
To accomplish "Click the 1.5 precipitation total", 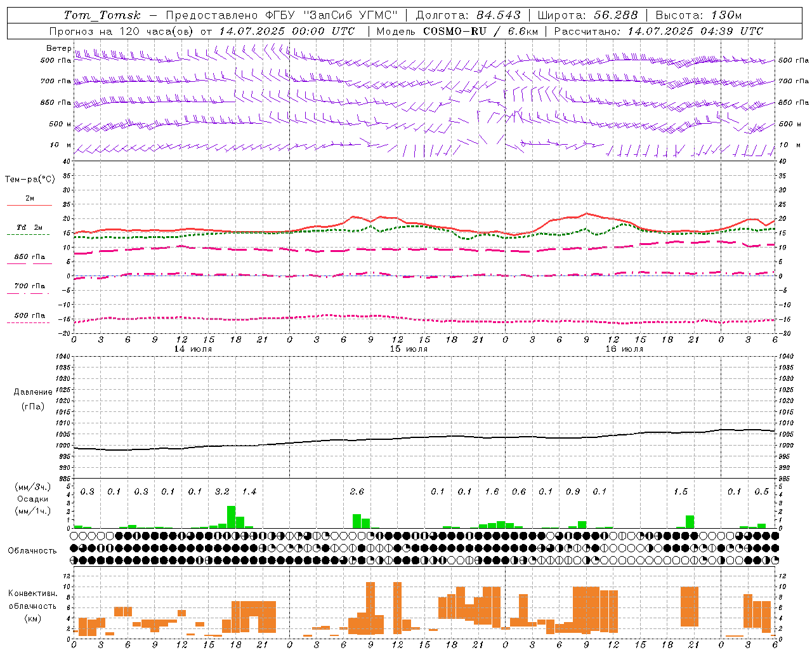I will click(x=681, y=491).
